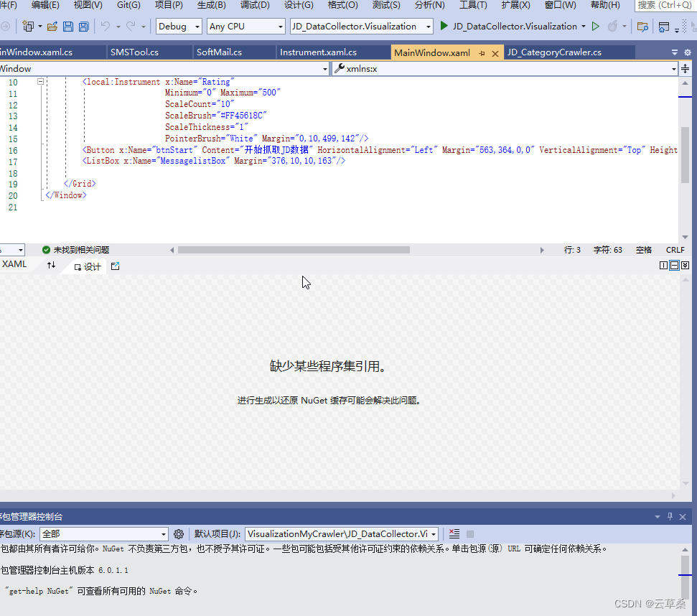Swap XAML and design panes with the arrows icon
This screenshot has width=697, height=616.
pyautogui.click(x=51, y=265)
